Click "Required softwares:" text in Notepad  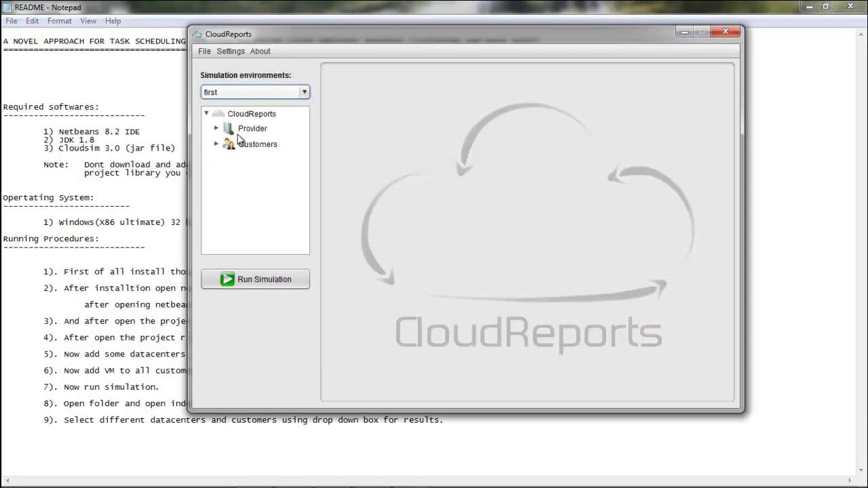(51, 107)
